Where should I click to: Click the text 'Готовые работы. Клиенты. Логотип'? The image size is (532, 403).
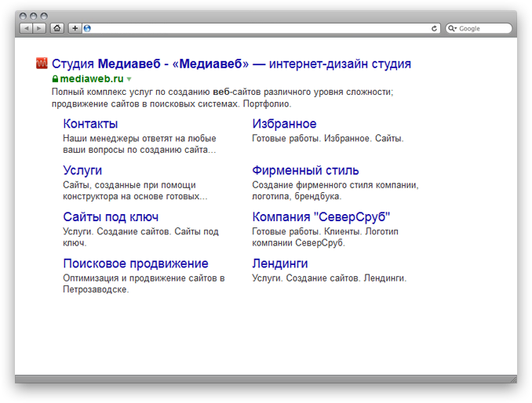tap(325, 231)
